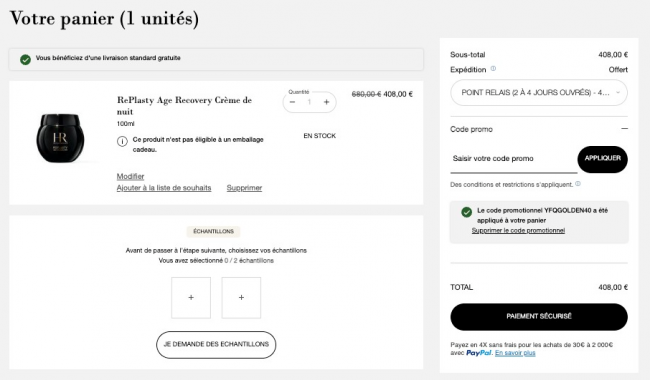Open the Point Relais shipping dropdown
650x380 pixels.
(539, 93)
